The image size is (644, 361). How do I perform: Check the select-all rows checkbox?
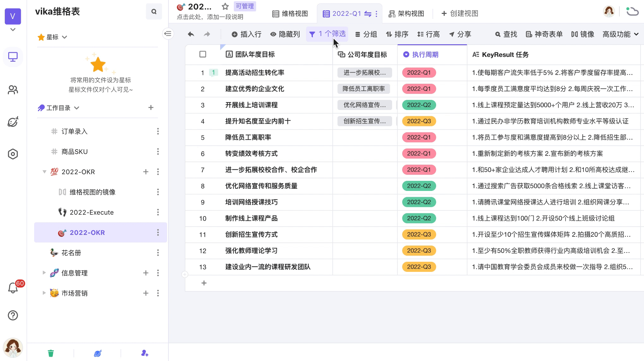click(203, 54)
